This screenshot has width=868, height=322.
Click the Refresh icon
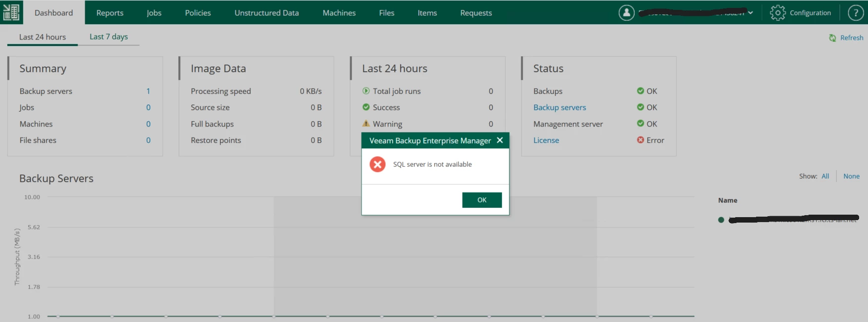[x=833, y=38]
